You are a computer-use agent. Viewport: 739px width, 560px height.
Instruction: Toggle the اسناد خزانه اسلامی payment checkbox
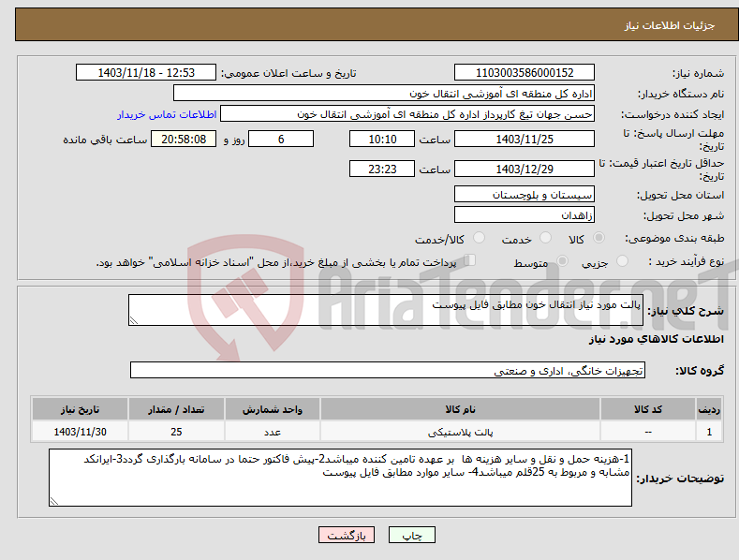470,260
